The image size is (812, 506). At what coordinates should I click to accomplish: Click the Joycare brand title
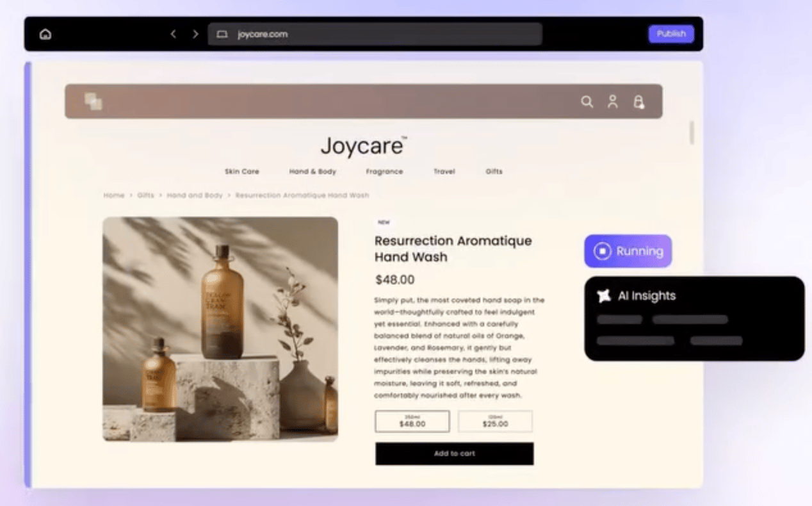363,146
